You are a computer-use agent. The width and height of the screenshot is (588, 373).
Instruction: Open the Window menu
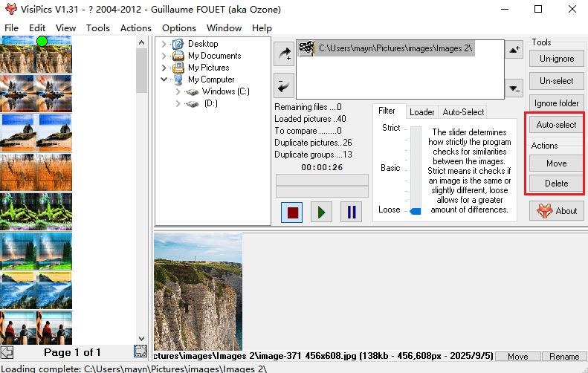(224, 28)
